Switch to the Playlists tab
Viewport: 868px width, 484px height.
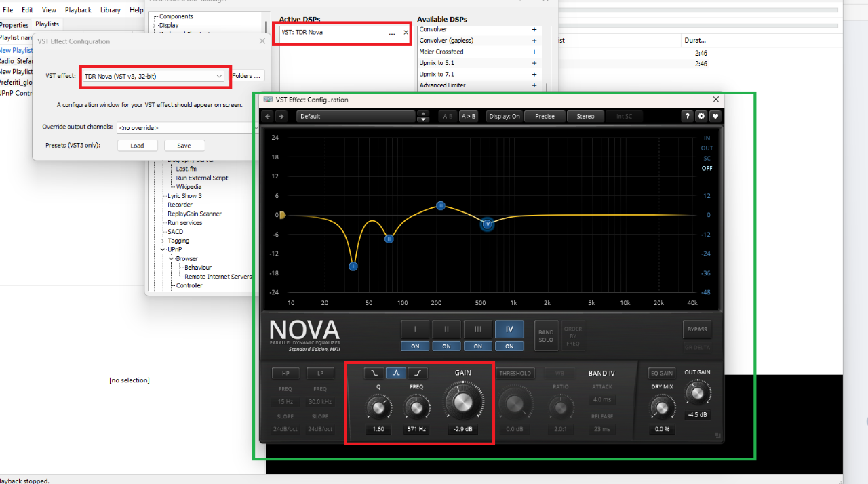pyautogui.click(x=47, y=24)
